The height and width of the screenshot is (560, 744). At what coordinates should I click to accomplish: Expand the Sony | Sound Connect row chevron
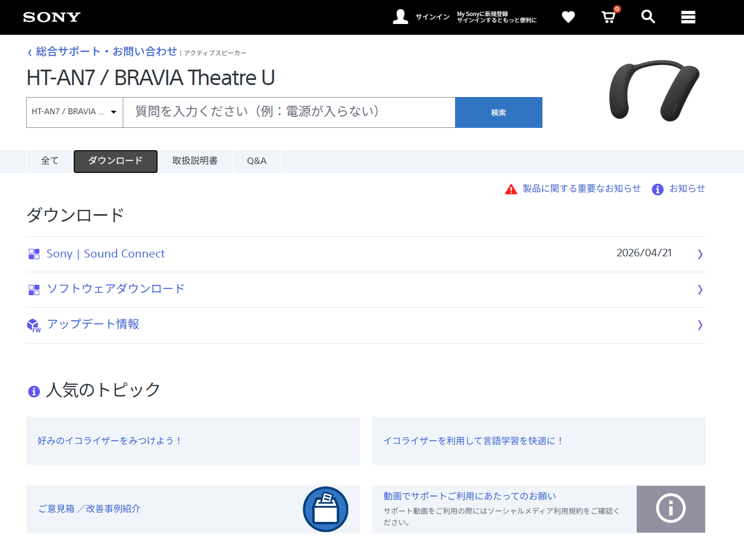pos(700,254)
